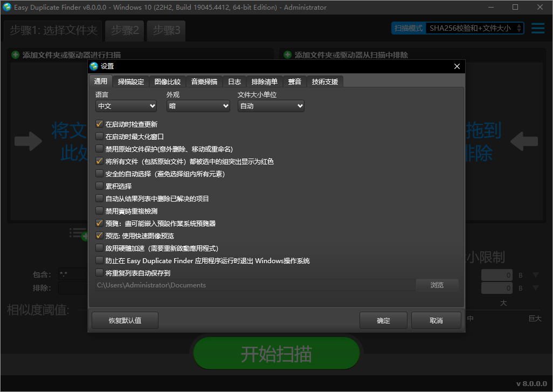The height and width of the screenshot is (392, 553).
Task: Switch to the 技術支援 tab
Action: (325, 81)
